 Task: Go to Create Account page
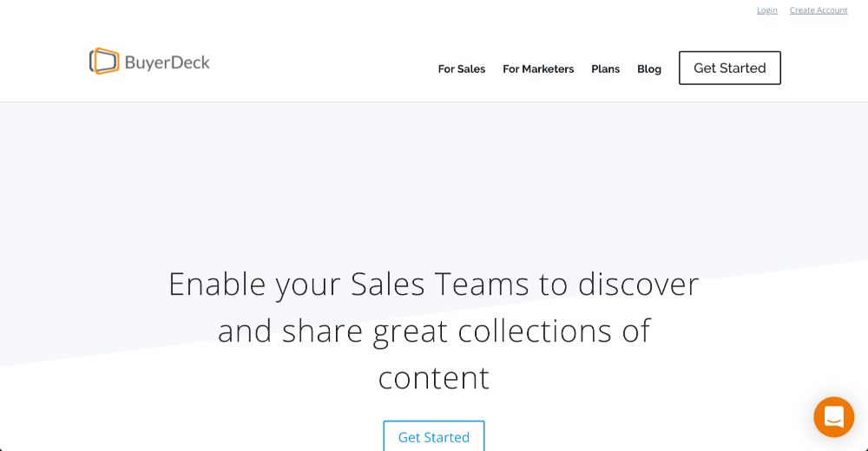point(819,10)
